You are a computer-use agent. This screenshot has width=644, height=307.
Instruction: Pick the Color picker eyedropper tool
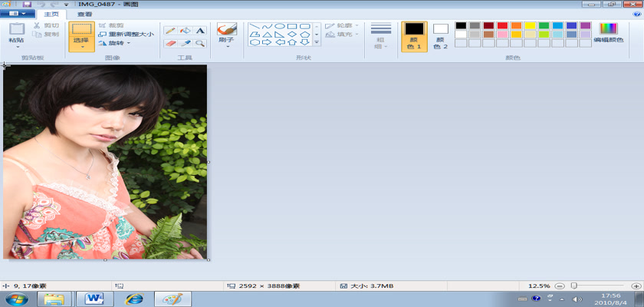coord(186,44)
